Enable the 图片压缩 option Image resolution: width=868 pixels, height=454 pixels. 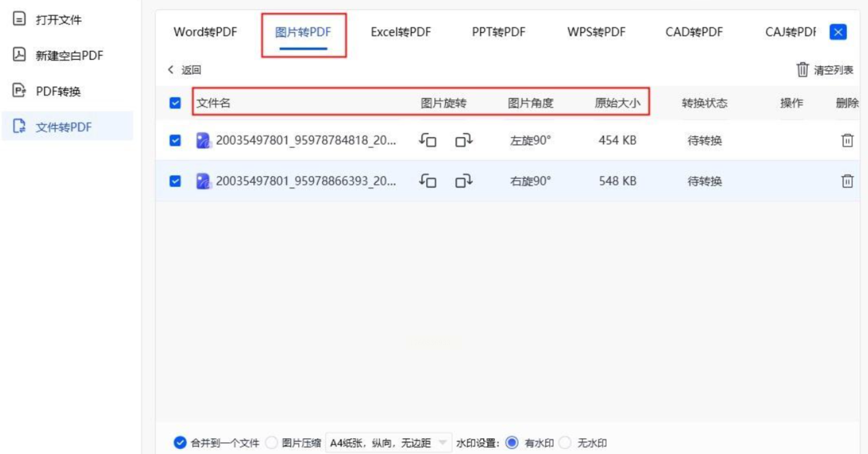pos(271,442)
